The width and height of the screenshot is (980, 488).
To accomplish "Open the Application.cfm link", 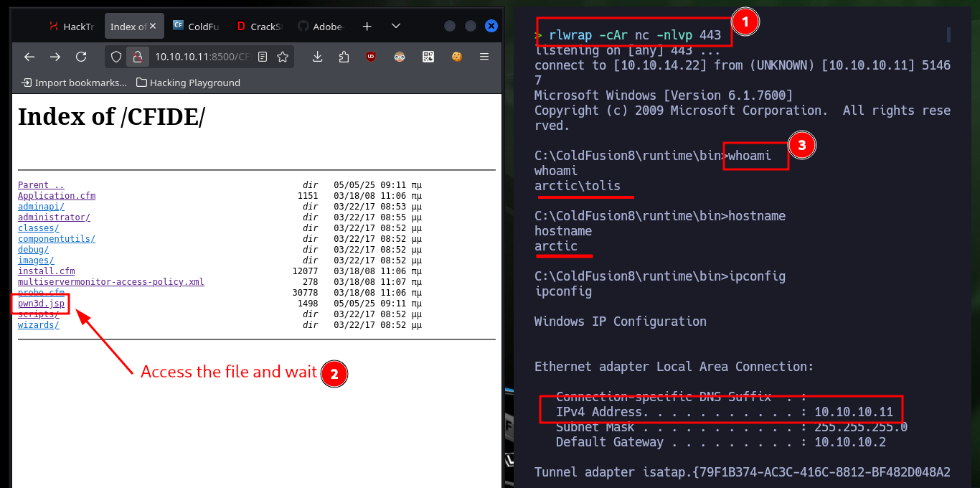I will click(x=57, y=196).
